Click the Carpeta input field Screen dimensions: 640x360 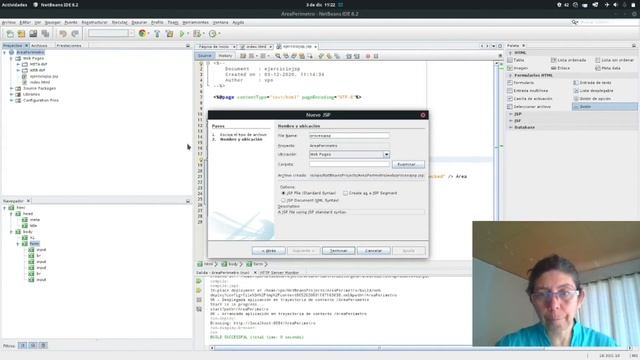coord(349,164)
